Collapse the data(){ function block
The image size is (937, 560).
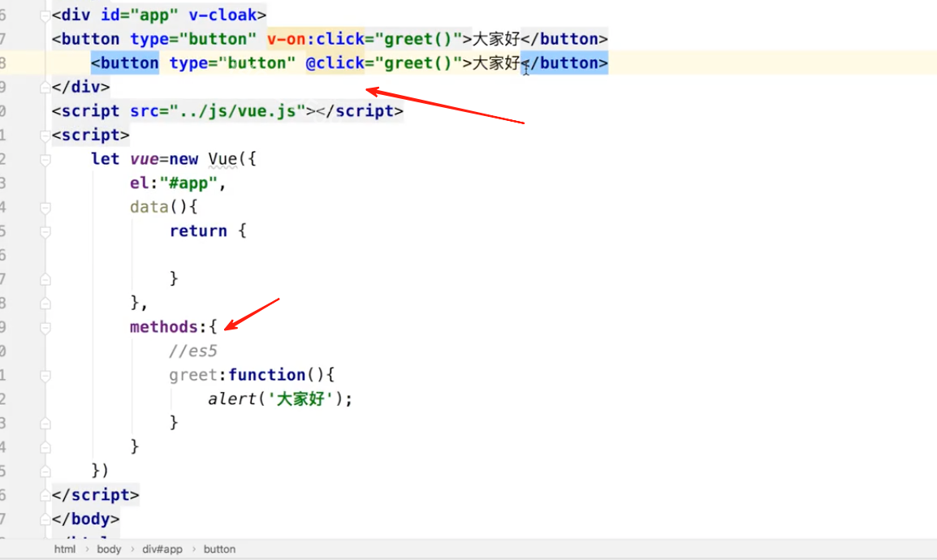45,208
